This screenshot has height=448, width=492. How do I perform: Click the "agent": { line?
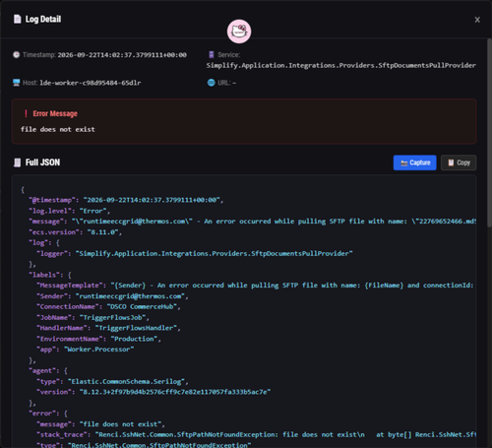48,370
